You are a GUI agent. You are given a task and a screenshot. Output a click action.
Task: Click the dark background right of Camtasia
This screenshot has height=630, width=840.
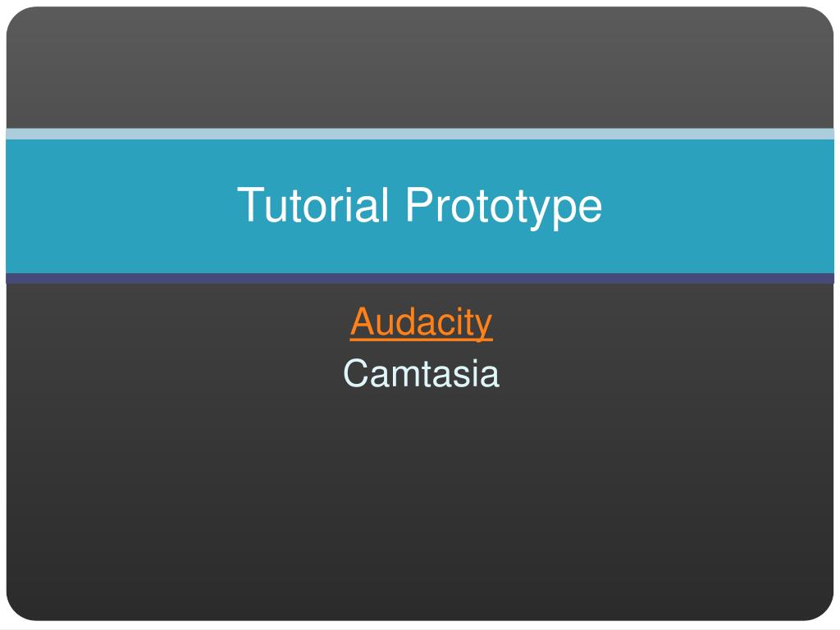coord(666,373)
